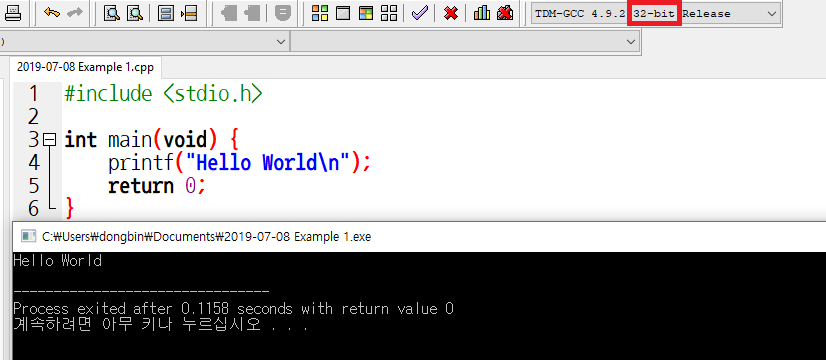Click the Print icon in the toolbar
This screenshot has width=826, height=360.
click(12, 13)
